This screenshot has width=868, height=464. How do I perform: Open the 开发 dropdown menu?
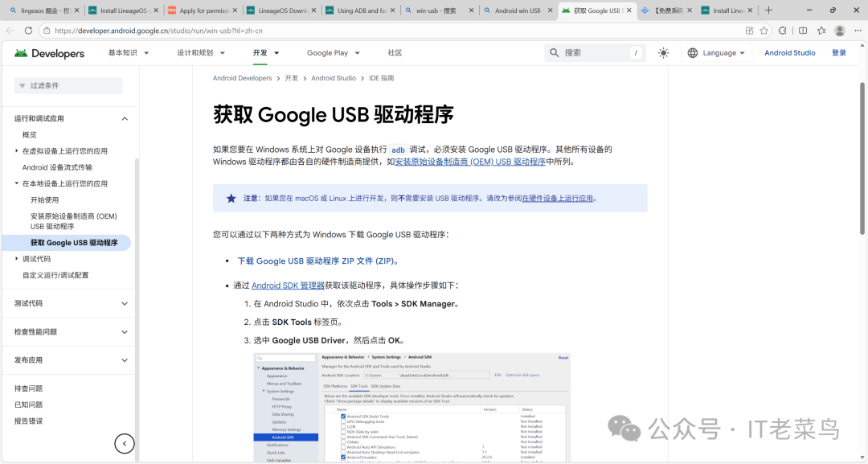coord(261,52)
